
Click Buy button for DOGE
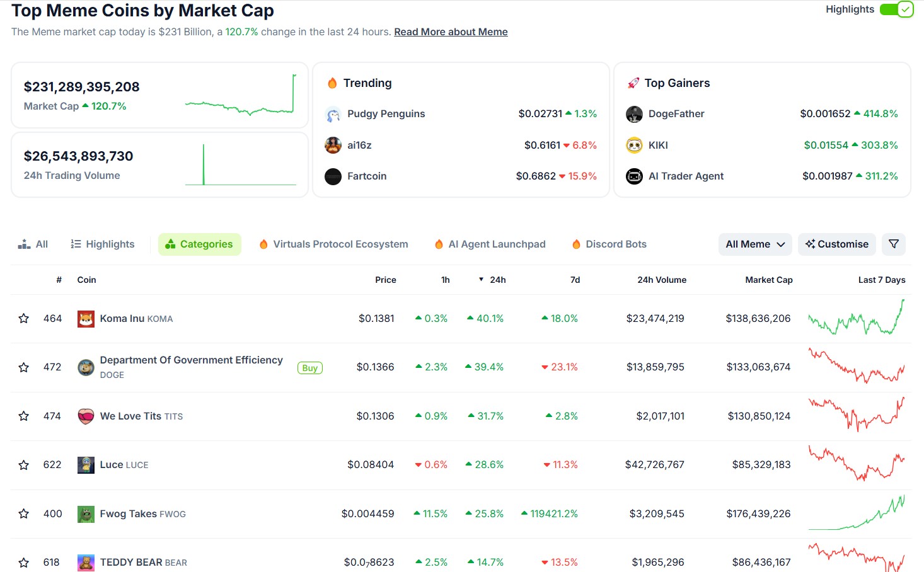[x=309, y=368]
